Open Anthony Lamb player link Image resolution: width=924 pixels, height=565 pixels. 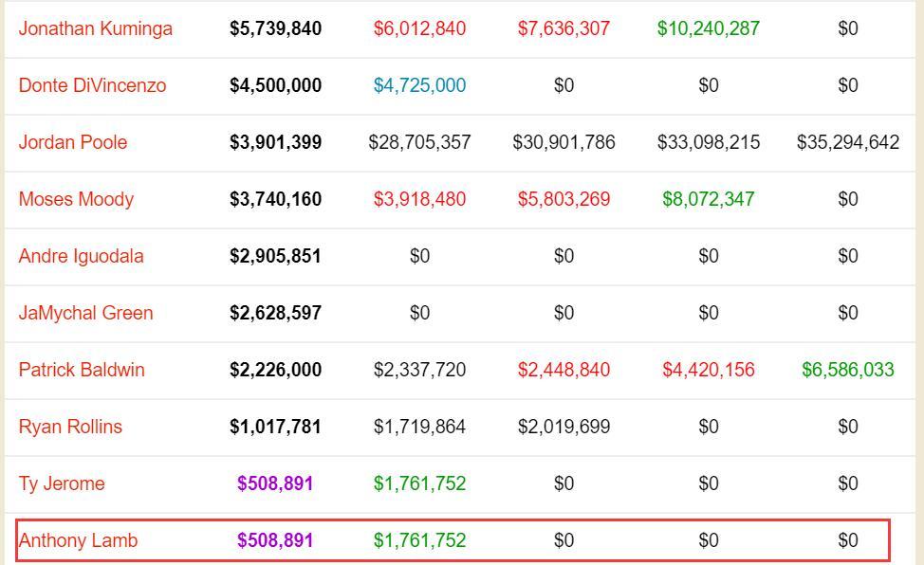[x=79, y=540]
